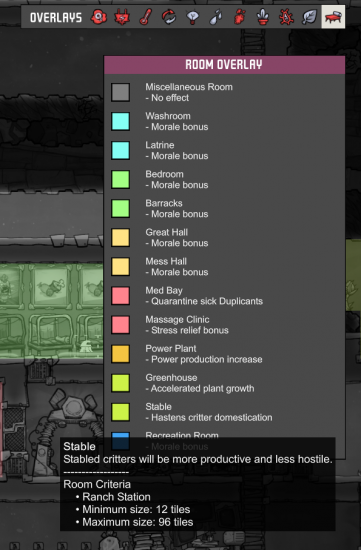This screenshot has height=550, width=361.
Task: Click the blue Recreation Room swatch
Action: pyautogui.click(x=120, y=441)
